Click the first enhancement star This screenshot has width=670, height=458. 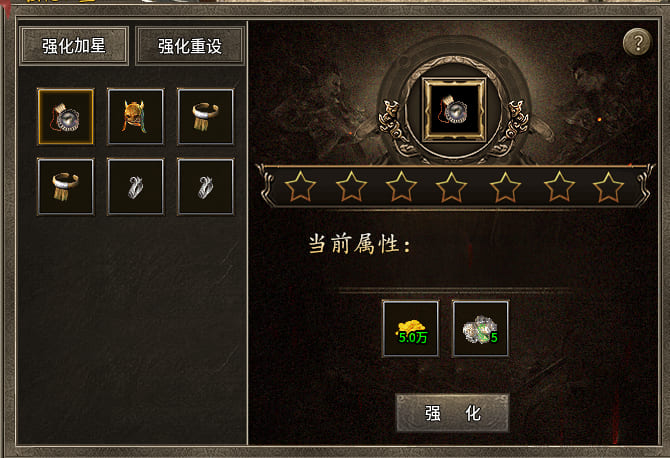pyautogui.click(x=300, y=187)
